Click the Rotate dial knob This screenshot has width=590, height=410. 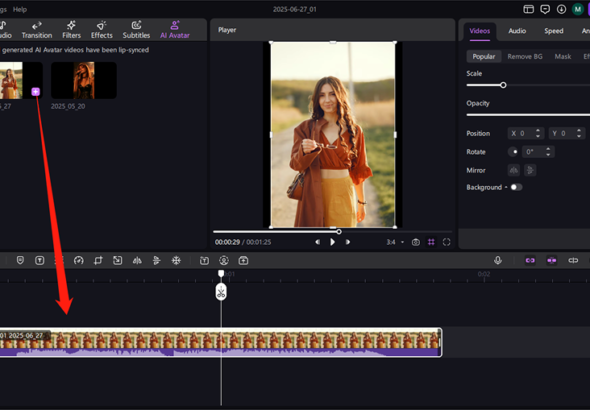(x=513, y=152)
